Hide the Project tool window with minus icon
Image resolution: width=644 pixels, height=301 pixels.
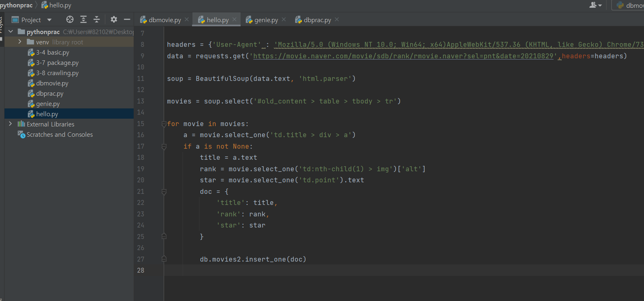coord(127,19)
